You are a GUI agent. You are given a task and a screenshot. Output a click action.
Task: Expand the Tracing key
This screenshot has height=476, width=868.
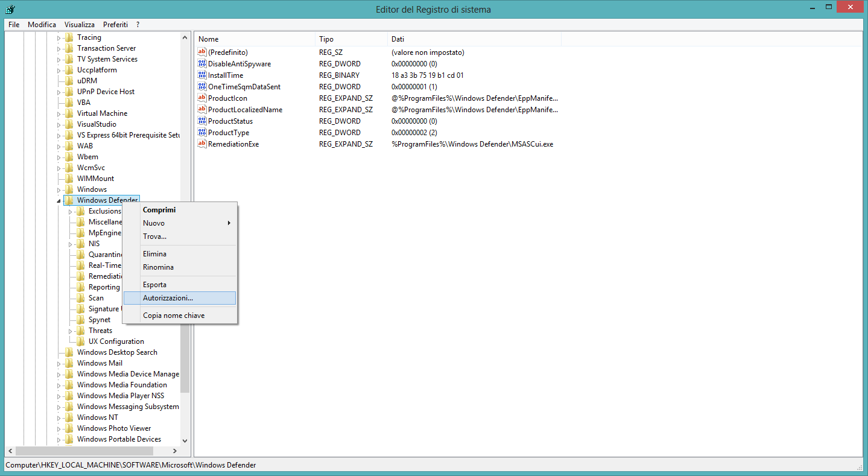(59, 38)
